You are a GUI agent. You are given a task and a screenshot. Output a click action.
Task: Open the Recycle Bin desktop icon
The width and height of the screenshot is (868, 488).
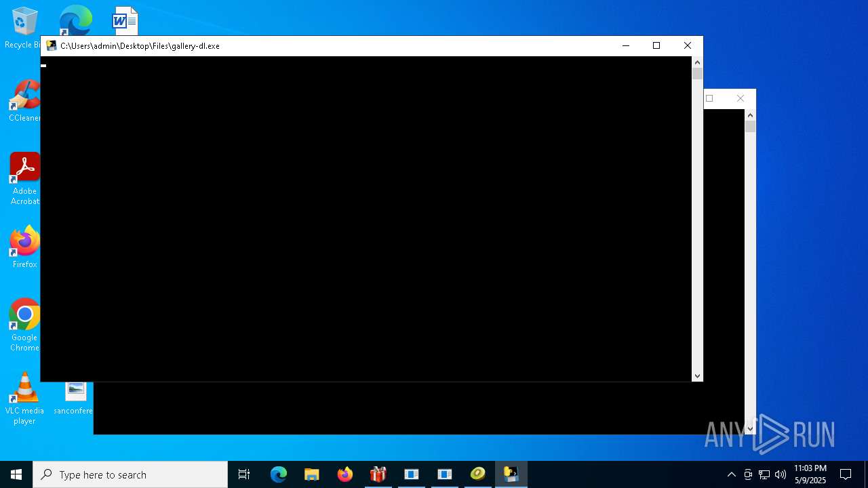23,27
